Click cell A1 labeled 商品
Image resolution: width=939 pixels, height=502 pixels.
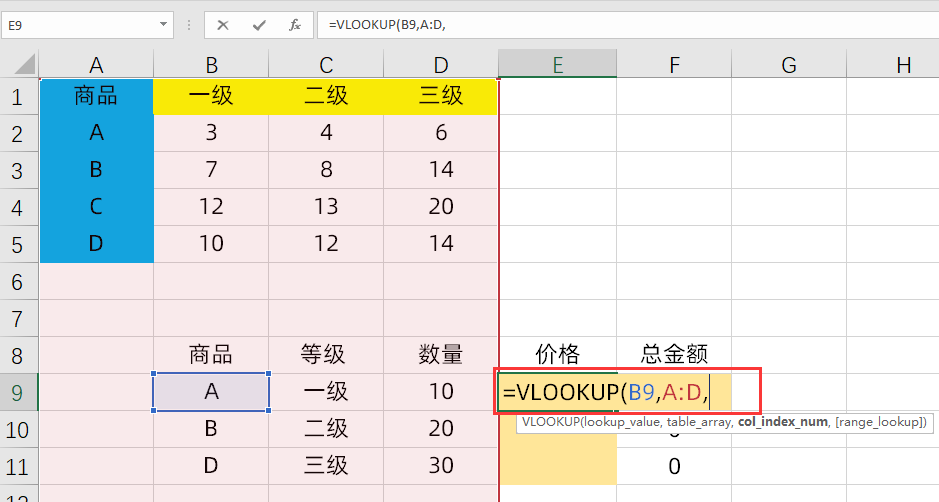(x=96, y=96)
